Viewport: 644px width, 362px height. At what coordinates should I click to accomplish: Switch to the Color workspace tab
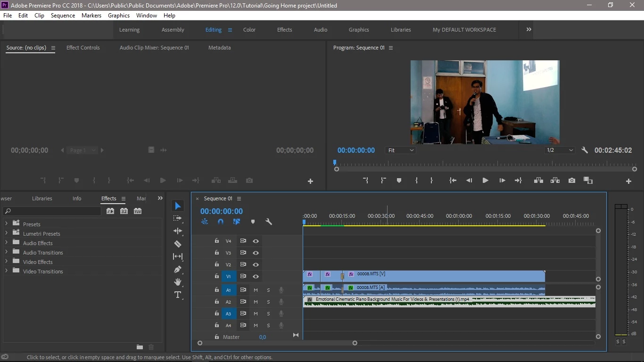[249, 30]
